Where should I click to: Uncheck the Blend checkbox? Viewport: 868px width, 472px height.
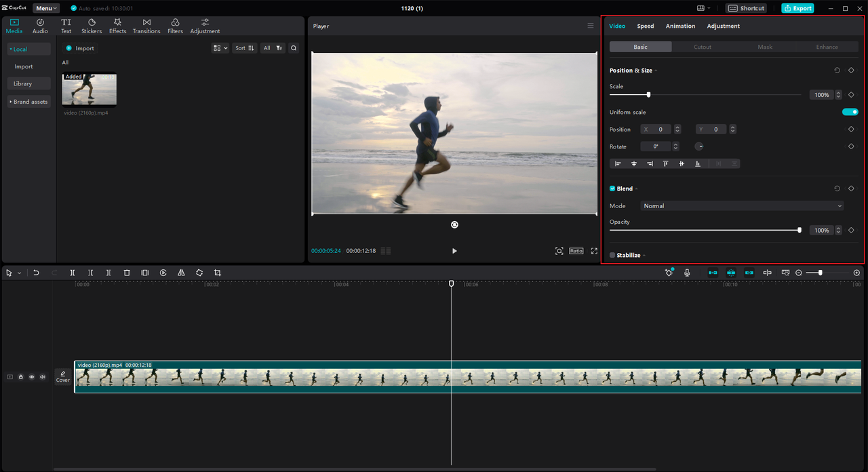coord(612,189)
